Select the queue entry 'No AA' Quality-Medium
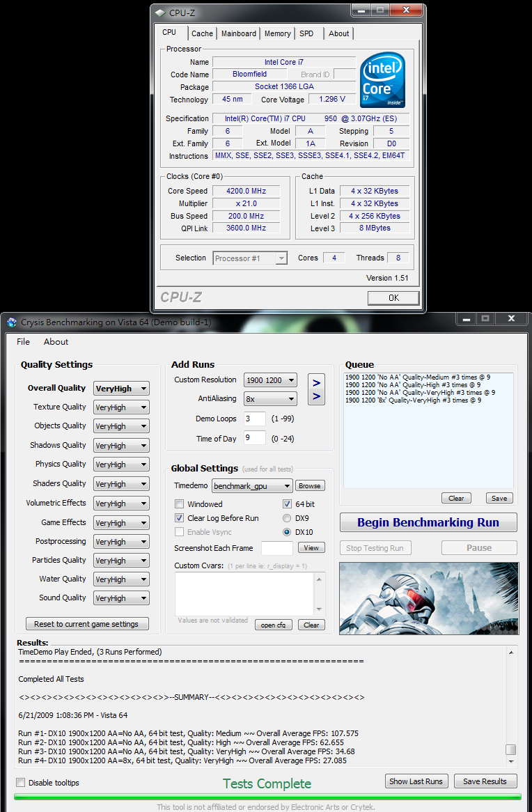 (418, 377)
